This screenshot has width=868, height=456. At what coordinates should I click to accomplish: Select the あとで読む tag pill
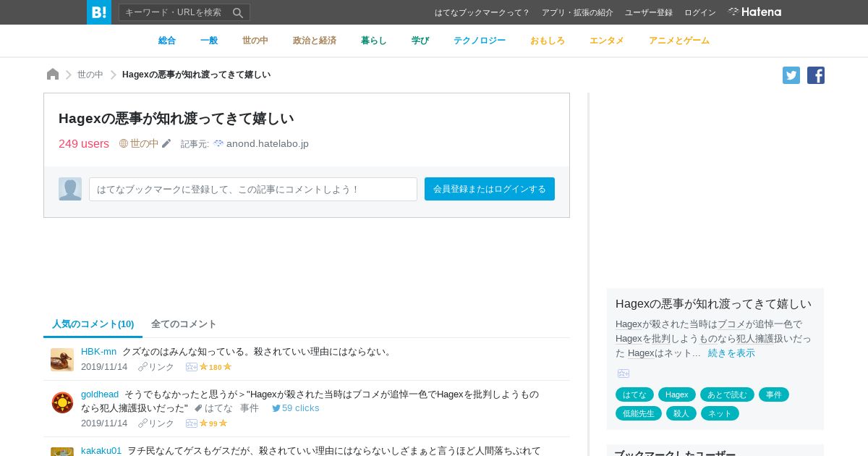coord(727,394)
